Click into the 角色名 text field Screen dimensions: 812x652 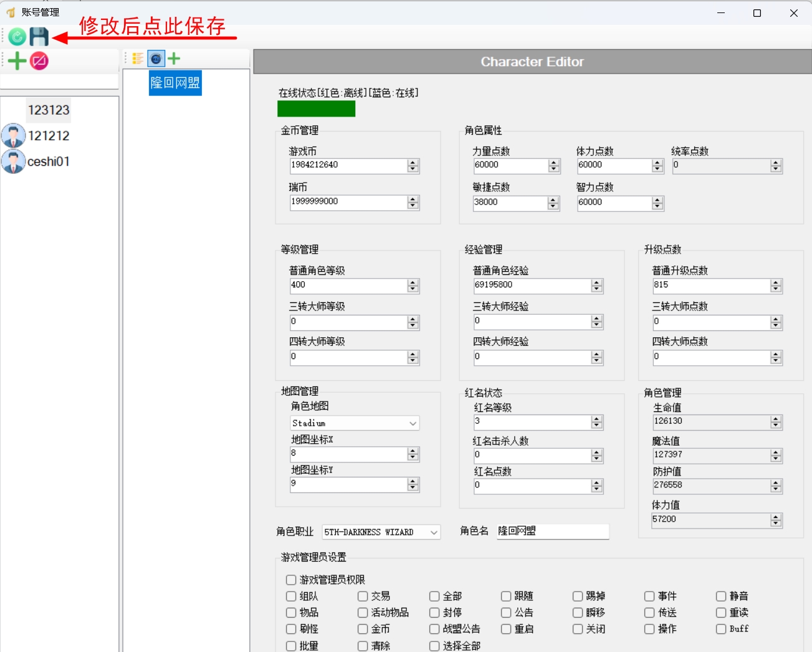(x=552, y=531)
